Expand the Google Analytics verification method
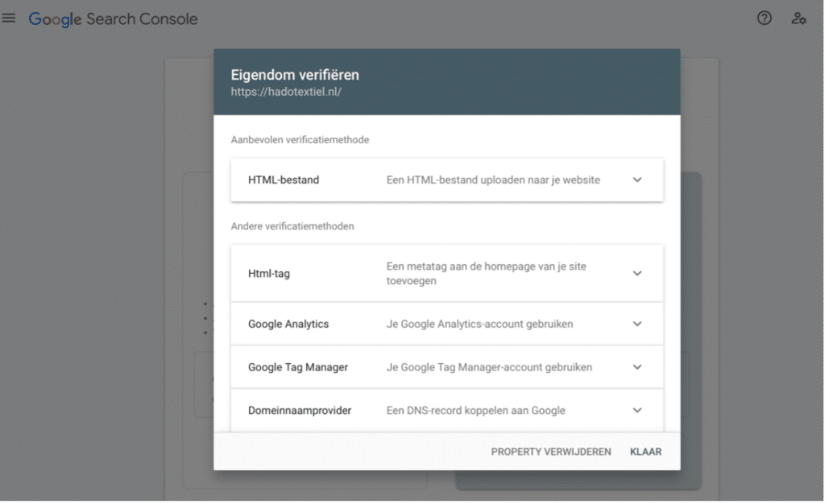 [637, 324]
